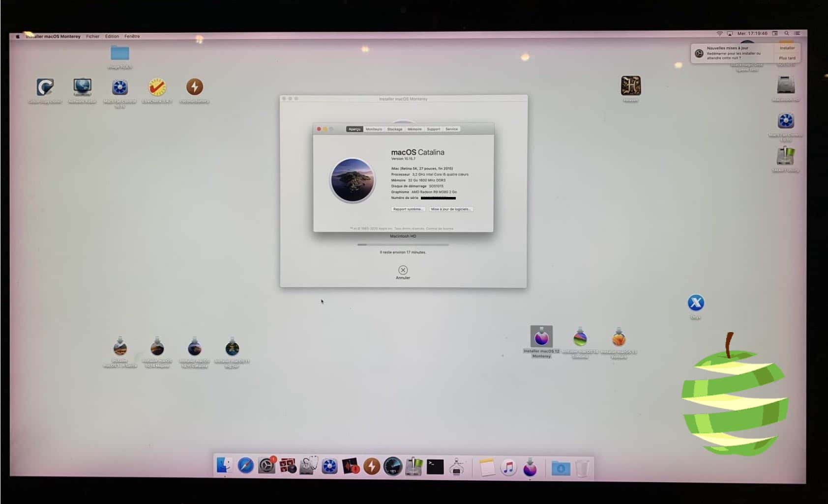Select the Moniteurs tab
Screen dimensions: 828x504
coord(374,129)
